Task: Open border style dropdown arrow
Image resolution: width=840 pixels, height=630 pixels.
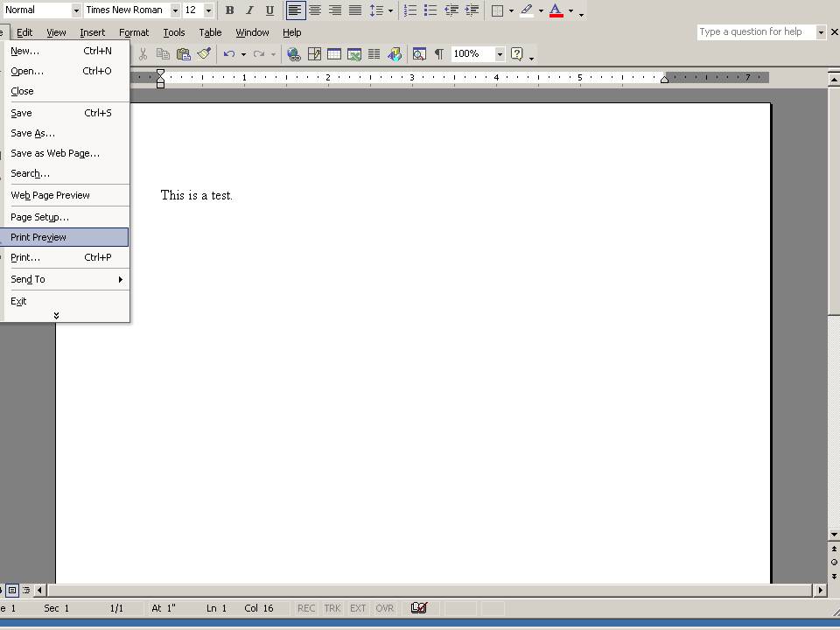Action: point(511,10)
